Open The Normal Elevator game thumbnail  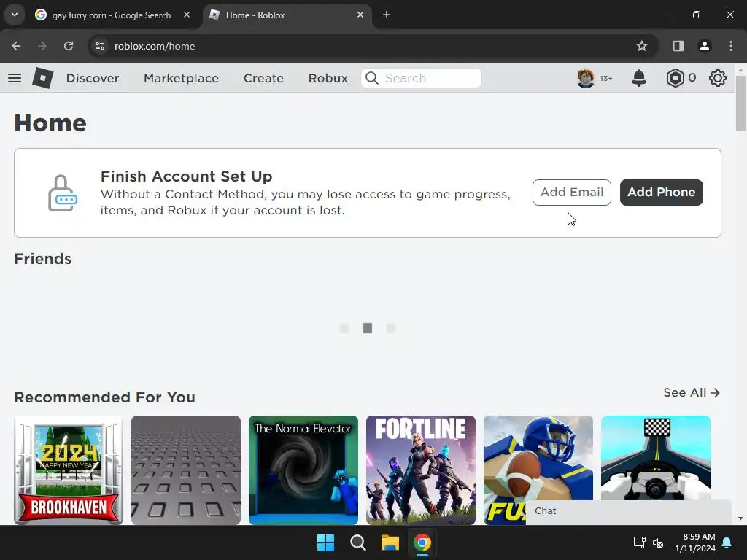[303, 470]
